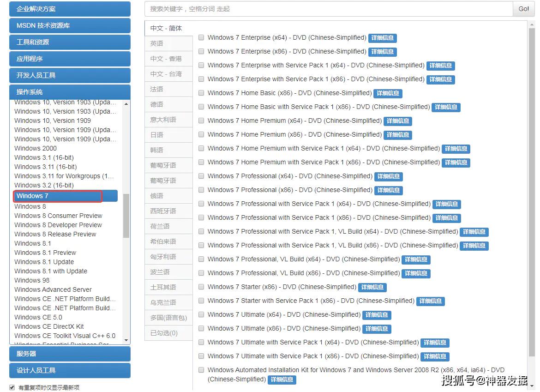Viewport: 540px width, 392px height.
Task: Click the OS list scroll-up arrow
Action: click(x=126, y=104)
